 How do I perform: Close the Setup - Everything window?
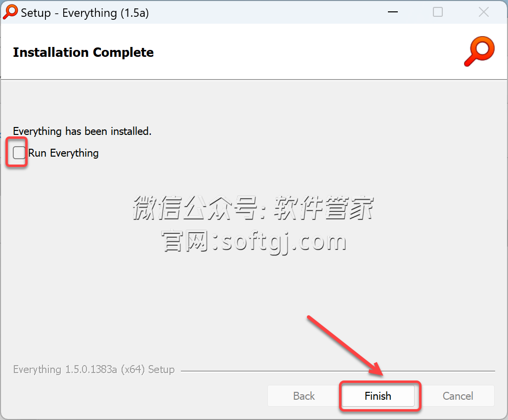coord(484,12)
